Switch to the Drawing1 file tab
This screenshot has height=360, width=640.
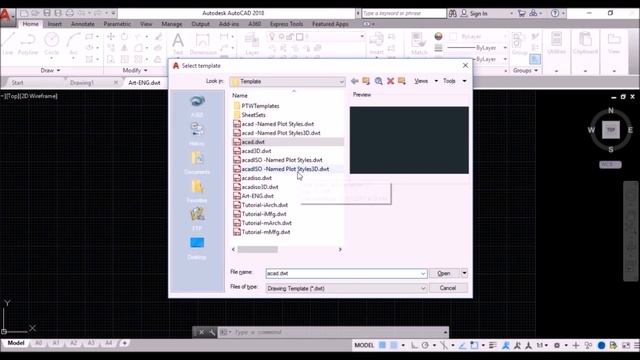click(82, 82)
